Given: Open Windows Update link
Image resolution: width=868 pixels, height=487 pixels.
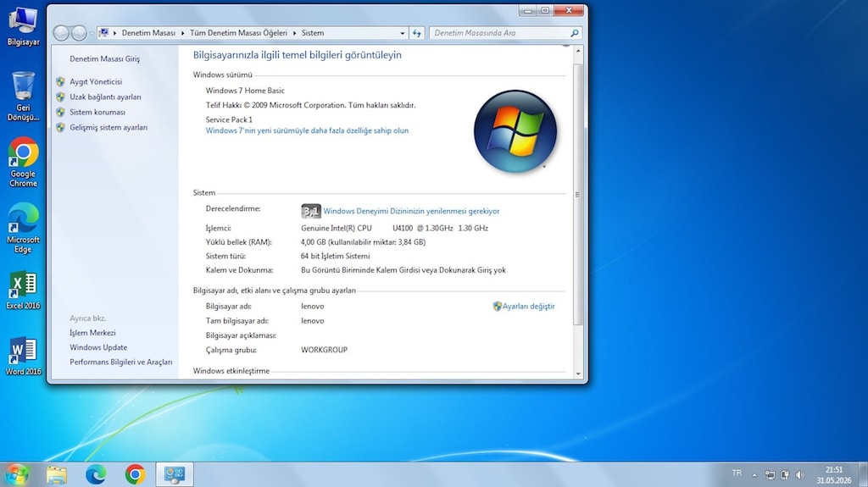Looking at the screenshot, I should (98, 347).
